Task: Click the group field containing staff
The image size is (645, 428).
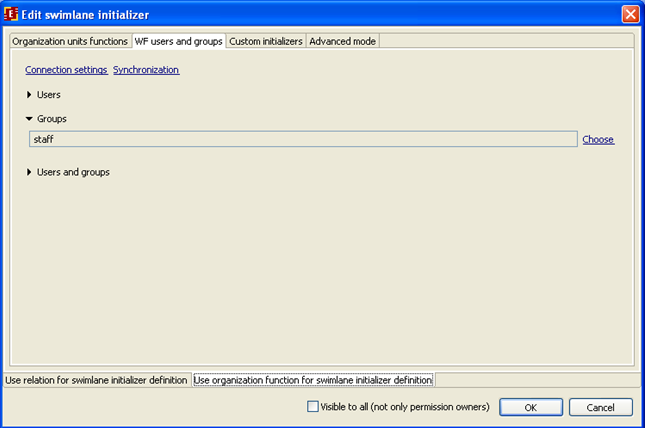Action: (x=302, y=140)
